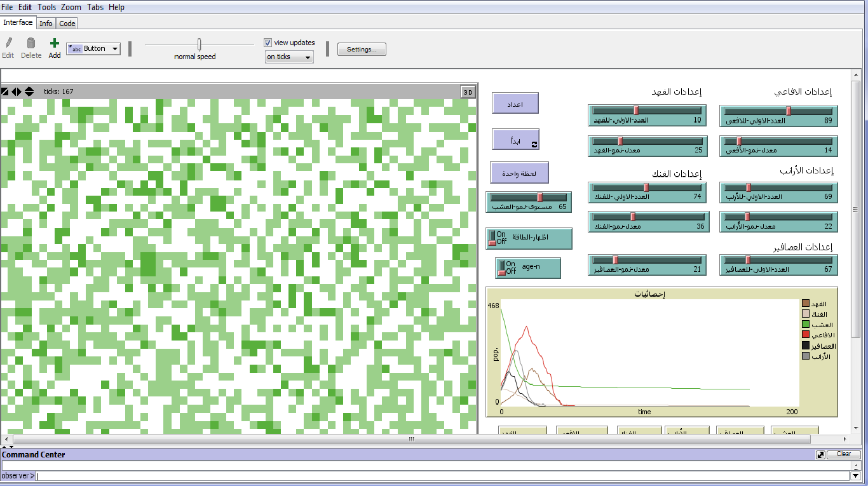Click the left-right arrows icon above the view

17,91
